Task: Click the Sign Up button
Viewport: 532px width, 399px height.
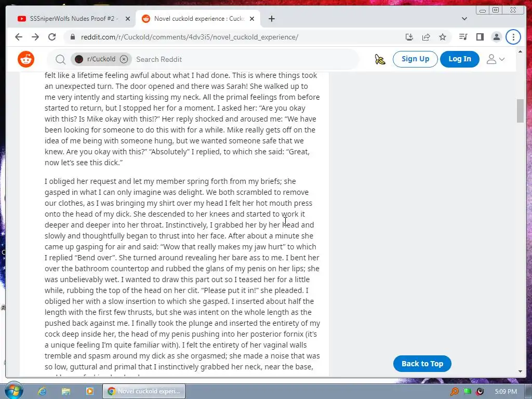Action: click(x=415, y=59)
